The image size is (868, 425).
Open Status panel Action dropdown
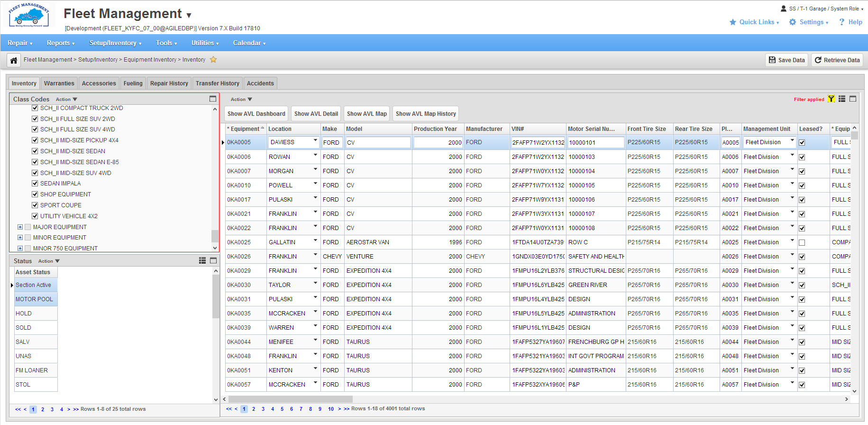coord(49,261)
